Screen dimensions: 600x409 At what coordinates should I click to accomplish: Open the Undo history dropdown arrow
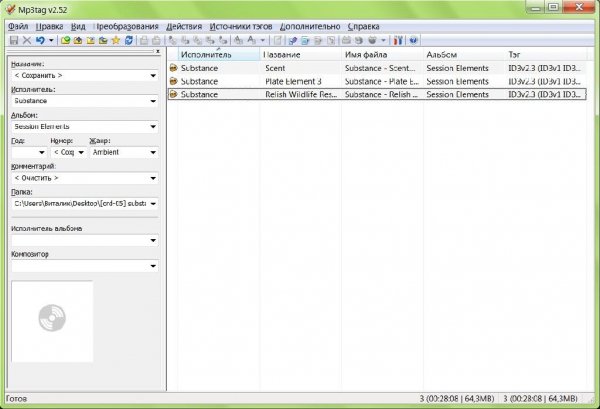pos(51,40)
